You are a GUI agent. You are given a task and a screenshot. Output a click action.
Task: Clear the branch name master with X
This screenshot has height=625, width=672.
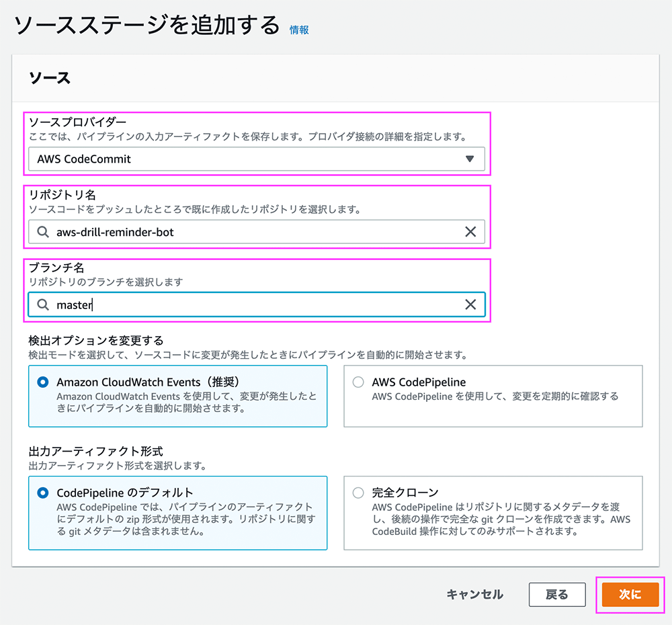coord(470,305)
